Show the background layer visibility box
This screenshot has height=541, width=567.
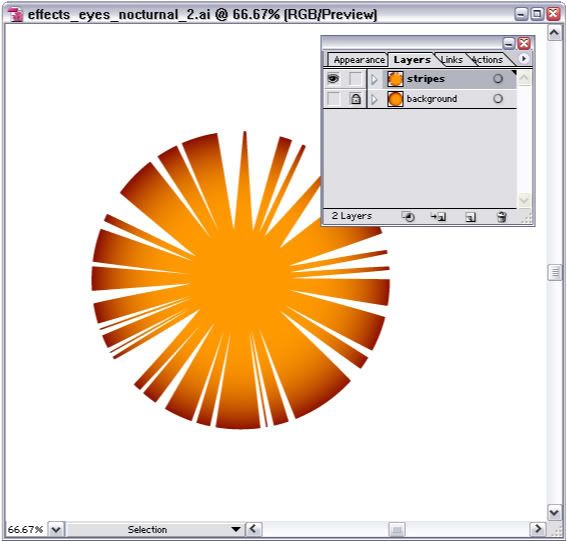point(333,99)
